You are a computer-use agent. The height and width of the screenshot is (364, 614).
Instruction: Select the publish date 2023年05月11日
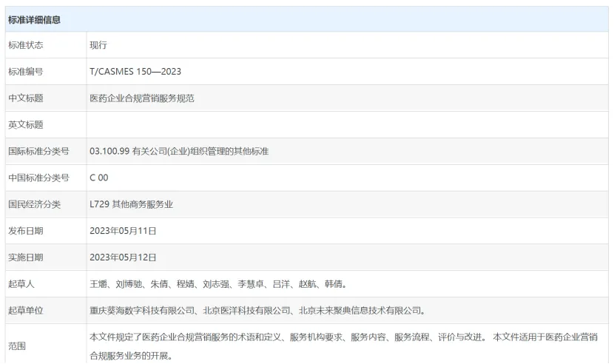coord(123,231)
